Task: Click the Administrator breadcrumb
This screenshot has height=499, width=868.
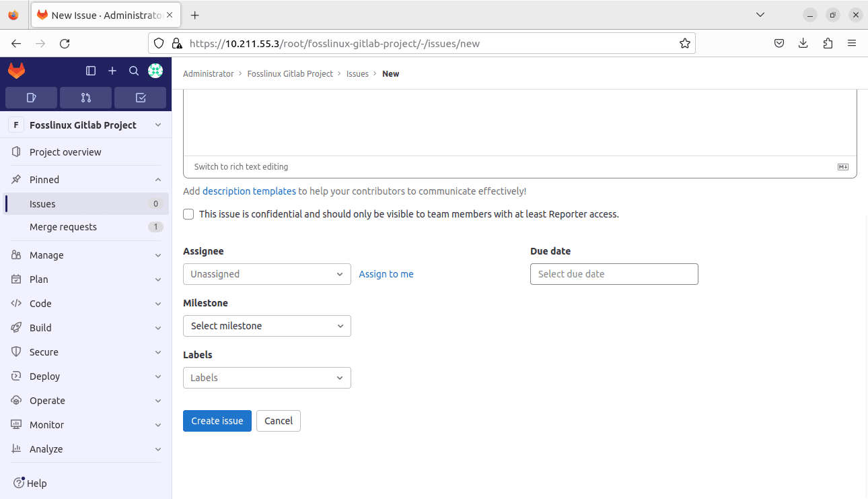Action: 209,74
